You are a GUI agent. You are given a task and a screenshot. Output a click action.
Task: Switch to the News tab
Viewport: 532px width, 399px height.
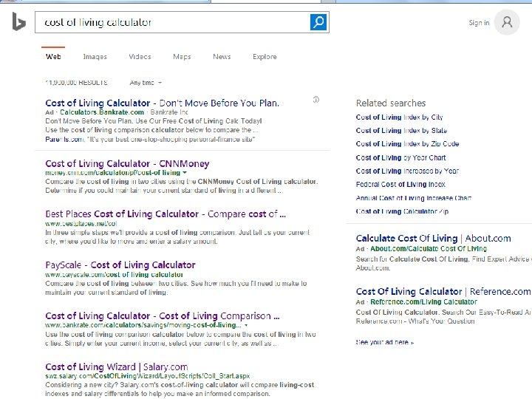click(222, 57)
